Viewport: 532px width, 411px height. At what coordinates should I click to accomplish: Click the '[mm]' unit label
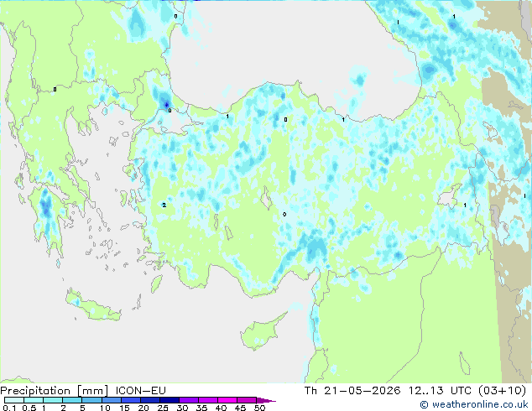(92, 391)
